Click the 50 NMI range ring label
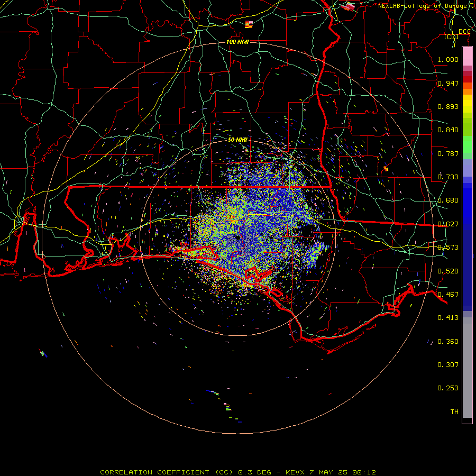 pyautogui.click(x=237, y=140)
